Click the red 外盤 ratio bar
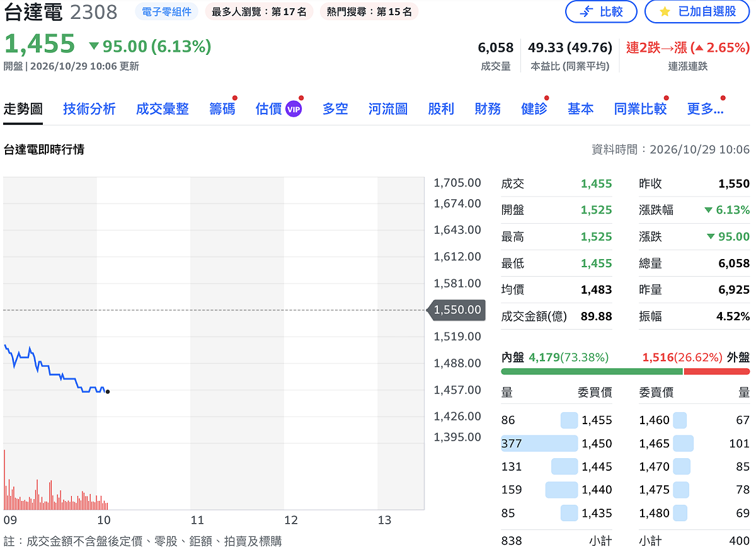The width and height of the screenshot is (756, 554). (x=717, y=371)
